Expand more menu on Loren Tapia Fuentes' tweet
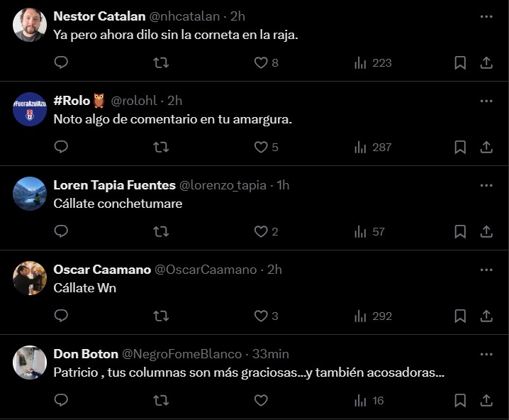This screenshot has height=420, width=509. coord(486,185)
